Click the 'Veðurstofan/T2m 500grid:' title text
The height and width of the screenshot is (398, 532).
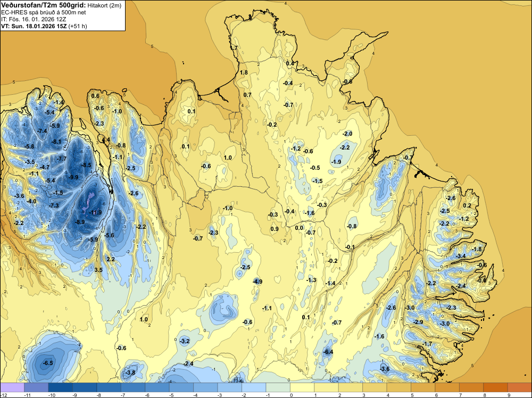[43, 5]
